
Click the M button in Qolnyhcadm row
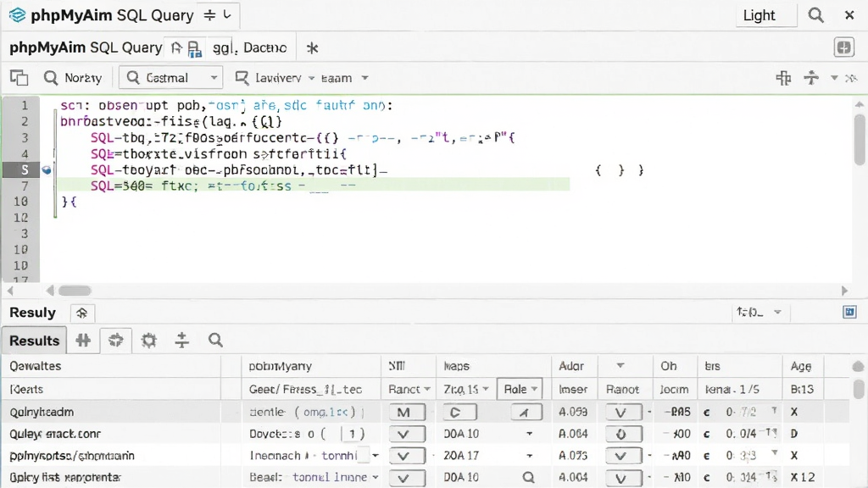pyautogui.click(x=407, y=413)
